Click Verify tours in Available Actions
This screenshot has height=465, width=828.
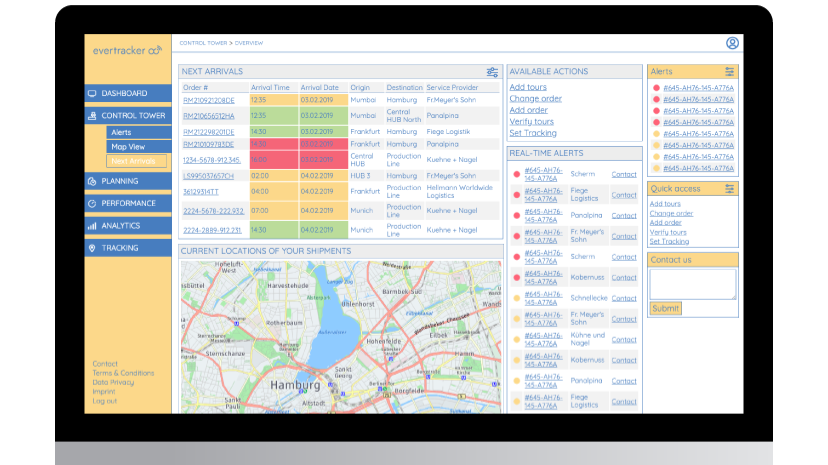tap(532, 122)
